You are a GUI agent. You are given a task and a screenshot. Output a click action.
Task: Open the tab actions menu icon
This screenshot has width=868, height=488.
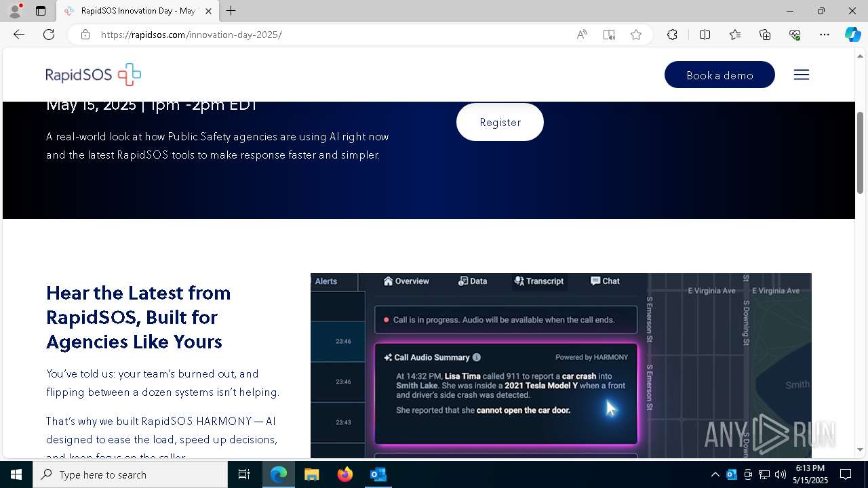pos(41,11)
